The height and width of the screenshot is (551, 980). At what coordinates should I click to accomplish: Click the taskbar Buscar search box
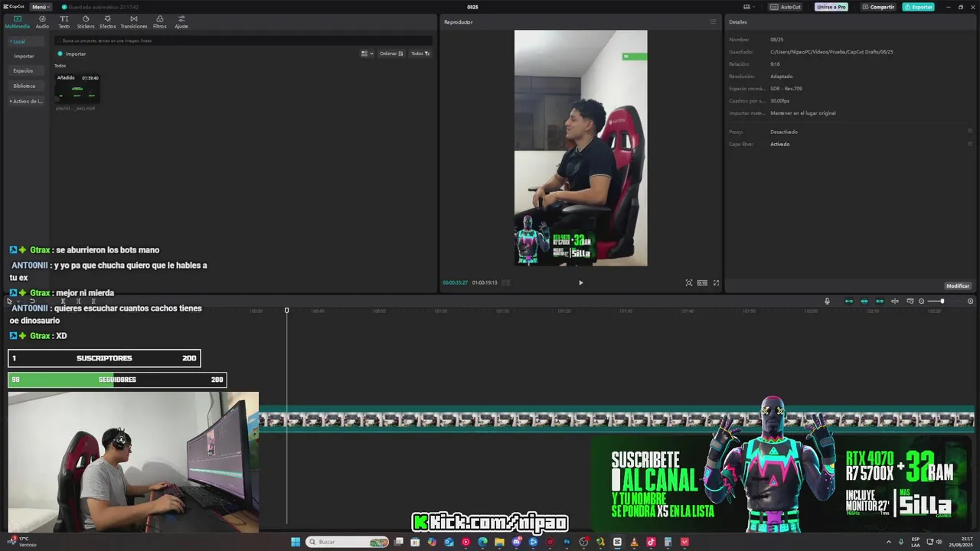coord(348,542)
